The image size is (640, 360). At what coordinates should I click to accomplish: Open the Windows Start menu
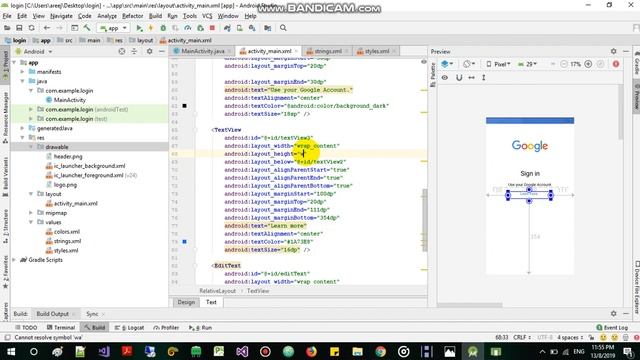click(11, 351)
